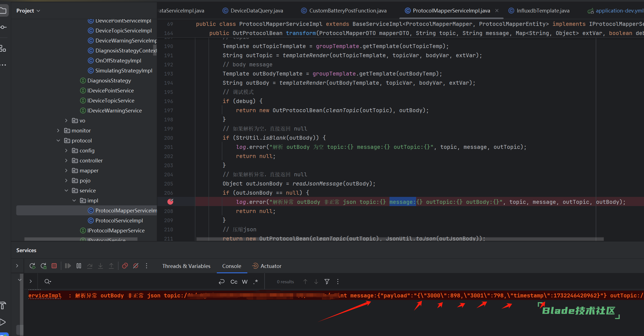Expand the console search replace chevron

coord(31,281)
